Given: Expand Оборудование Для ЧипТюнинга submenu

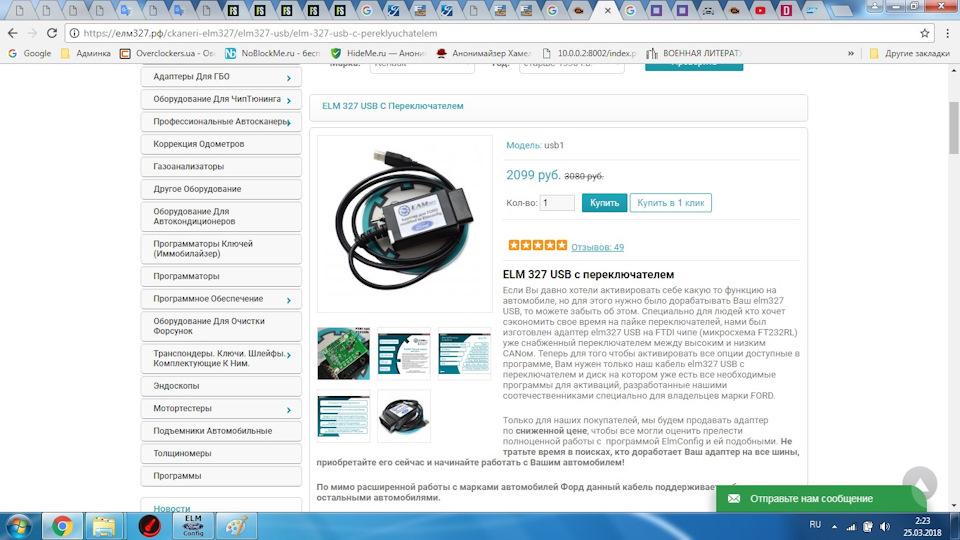Looking at the screenshot, I should [289, 100].
